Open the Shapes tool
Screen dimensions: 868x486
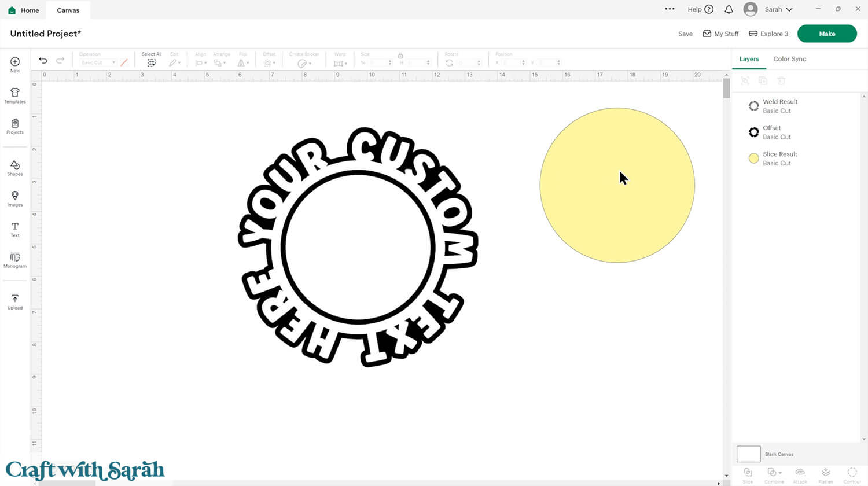(15, 168)
